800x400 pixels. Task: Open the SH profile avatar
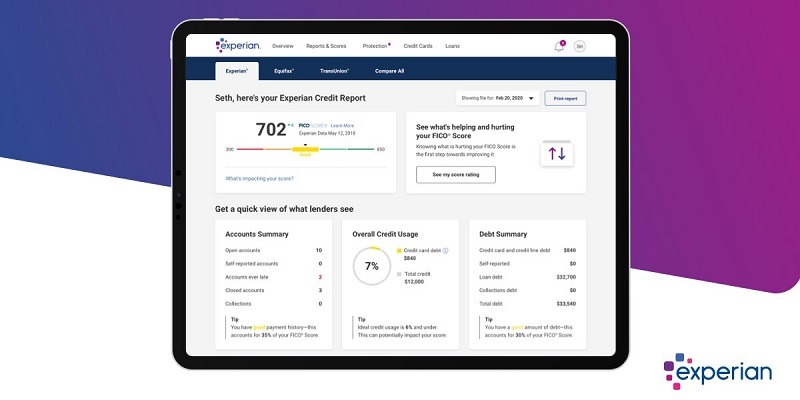click(578, 46)
